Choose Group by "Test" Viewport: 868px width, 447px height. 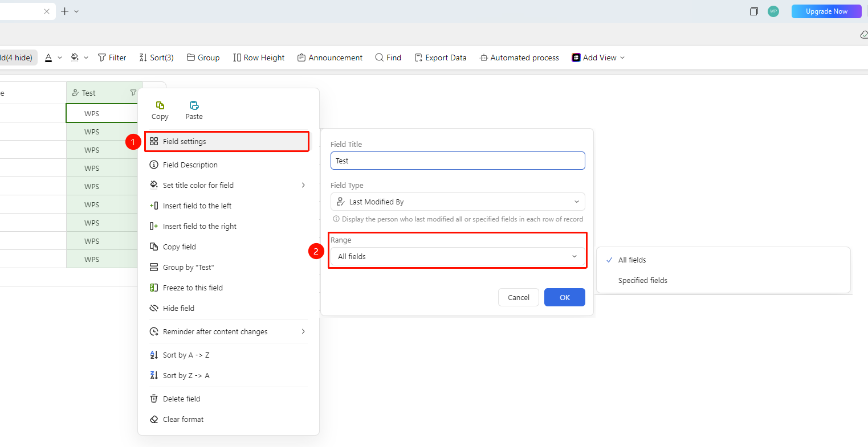point(229,267)
